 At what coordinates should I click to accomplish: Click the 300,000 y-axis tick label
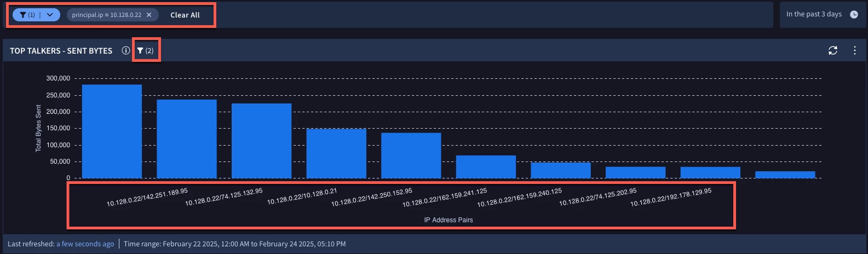pyautogui.click(x=58, y=78)
